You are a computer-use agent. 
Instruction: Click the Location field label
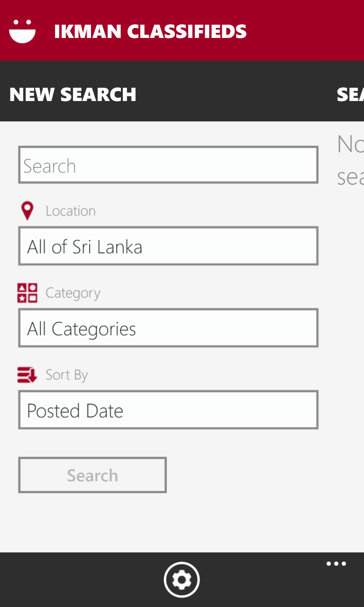pyautogui.click(x=71, y=211)
